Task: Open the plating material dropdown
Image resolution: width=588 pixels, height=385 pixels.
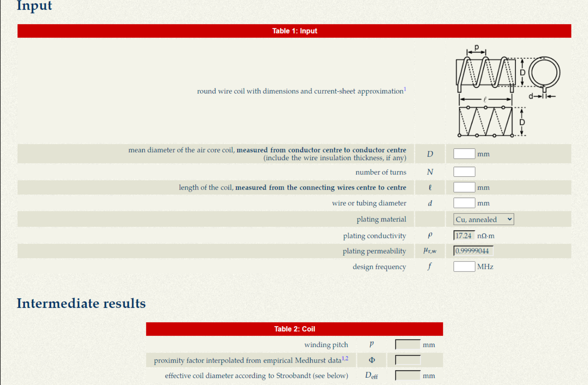Action: click(483, 220)
